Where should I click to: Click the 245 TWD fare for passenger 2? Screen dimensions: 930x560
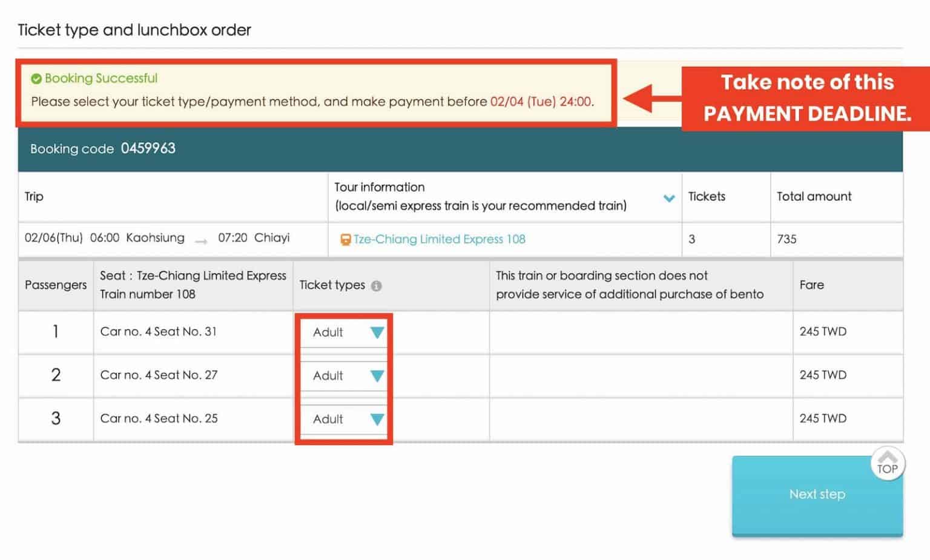[823, 375]
